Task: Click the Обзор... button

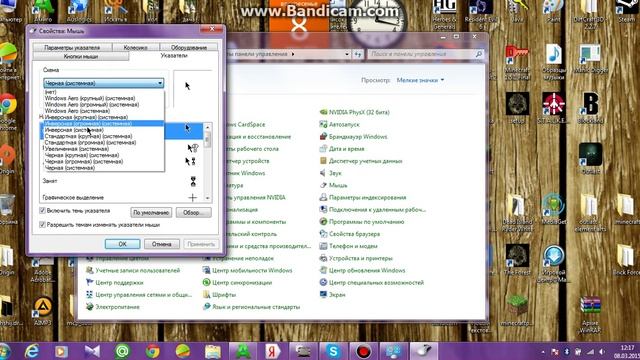Action: [193, 213]
